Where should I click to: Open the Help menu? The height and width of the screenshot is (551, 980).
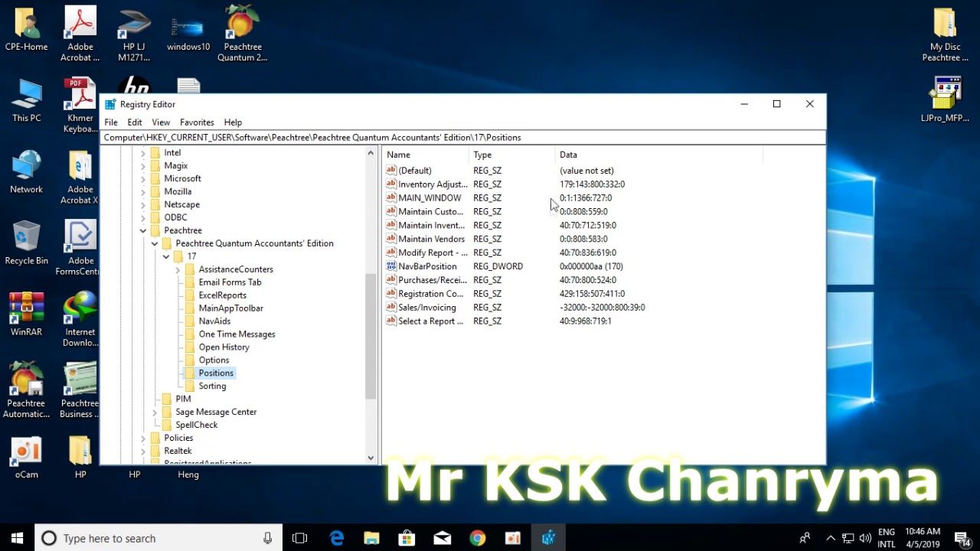[x=233, y=122]
